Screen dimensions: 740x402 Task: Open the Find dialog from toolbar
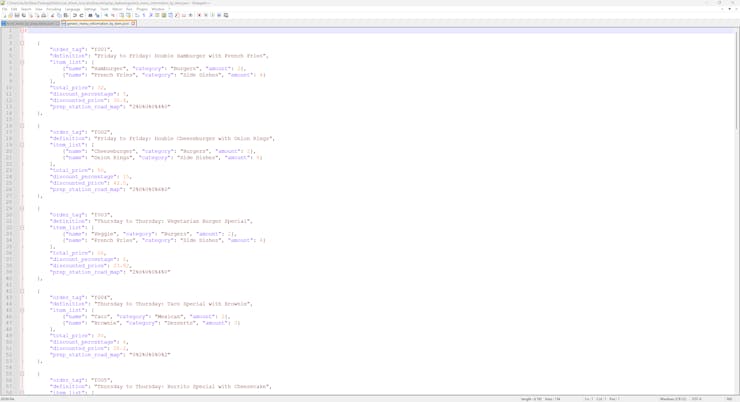point(90,15)
